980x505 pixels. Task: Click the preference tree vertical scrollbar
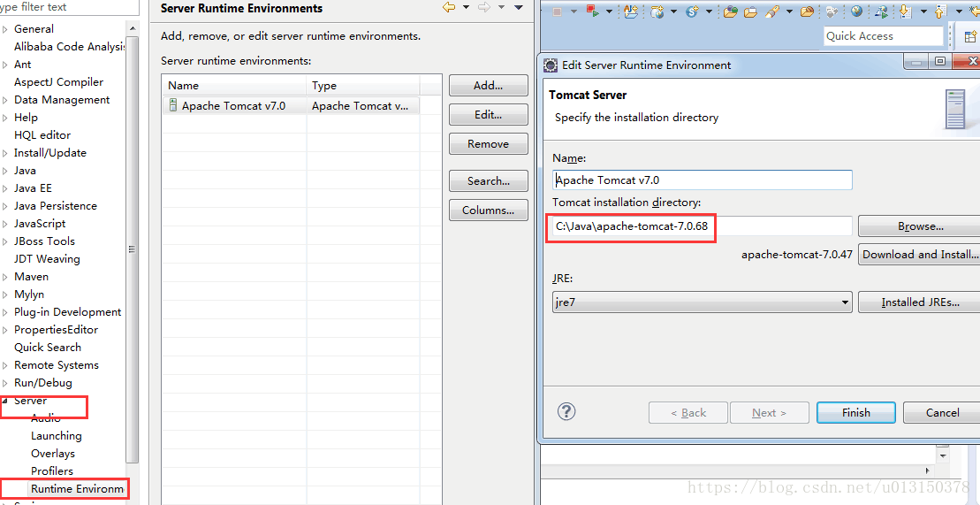point(132,250)
